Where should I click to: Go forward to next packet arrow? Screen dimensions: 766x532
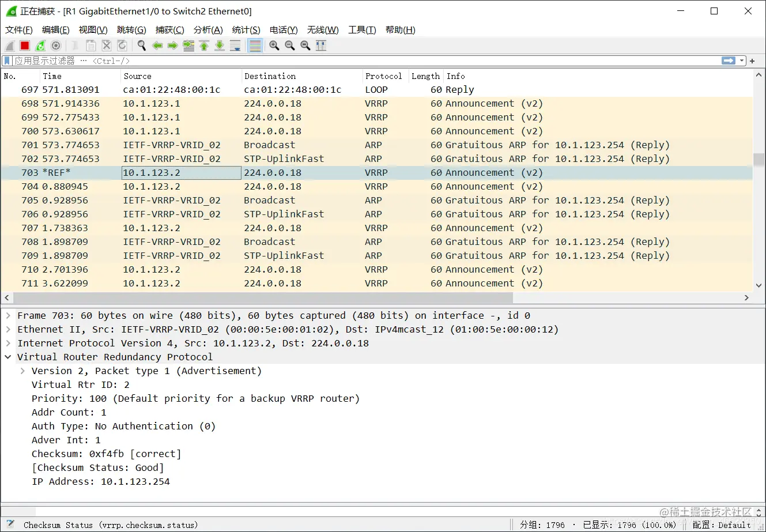point(172,46)
